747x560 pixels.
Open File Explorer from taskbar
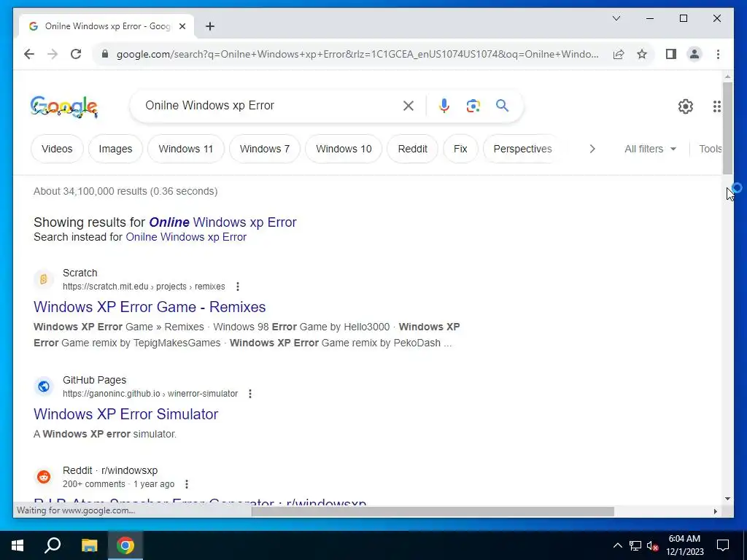tap(89, 545)
